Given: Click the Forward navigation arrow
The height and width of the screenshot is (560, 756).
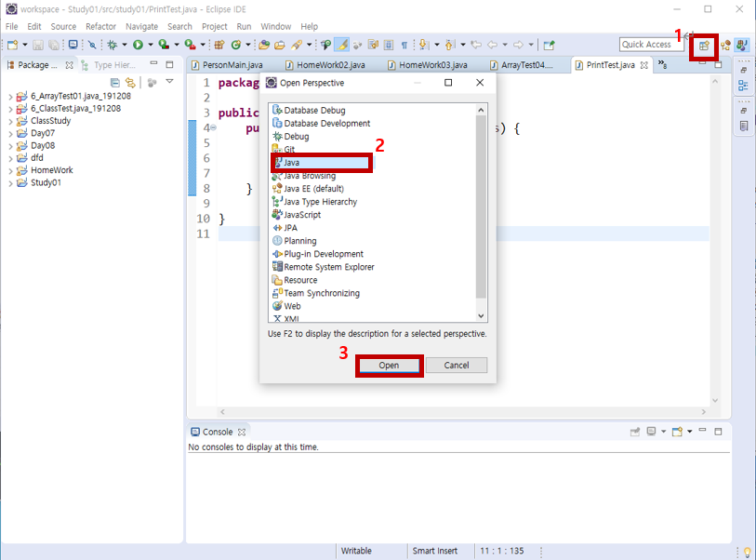Looking at the screenshot, I should [x=518, y=45].
